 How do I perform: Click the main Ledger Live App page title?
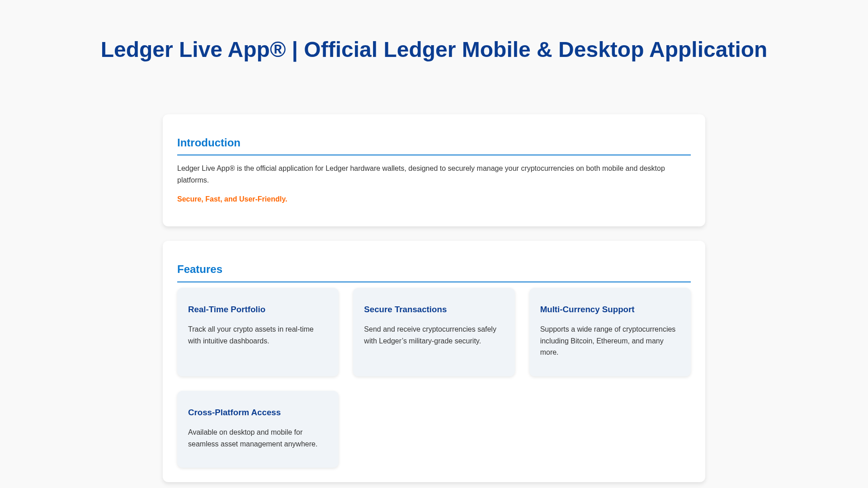(434, 50)
